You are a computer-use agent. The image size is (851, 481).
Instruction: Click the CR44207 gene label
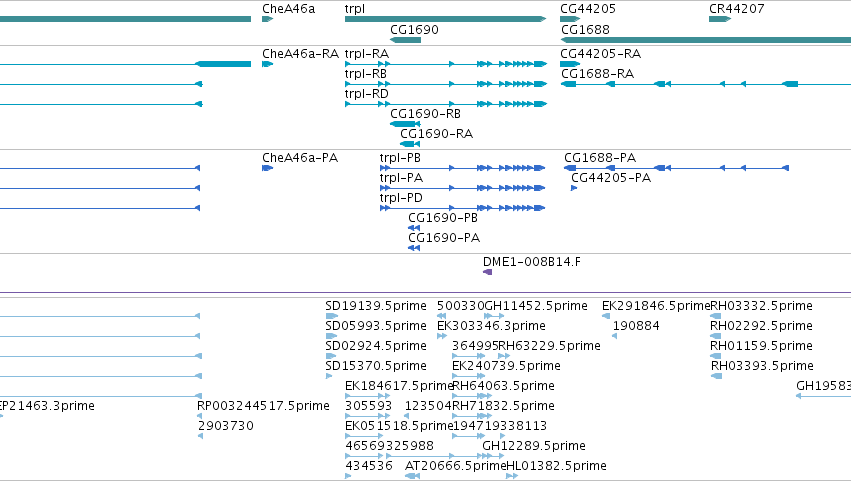point(736,9)
